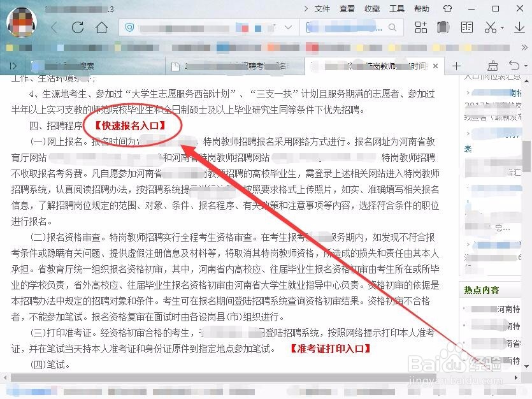This screenshot has width=532, height=399.
Task: Change the browser skin via the shirt icon
Action: [444, 27]
